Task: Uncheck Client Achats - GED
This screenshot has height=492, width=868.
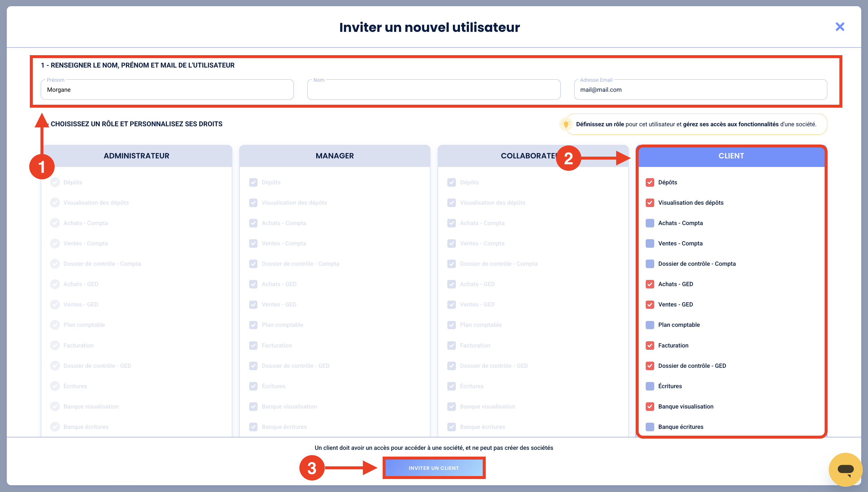Action: [x=650, y=284]
